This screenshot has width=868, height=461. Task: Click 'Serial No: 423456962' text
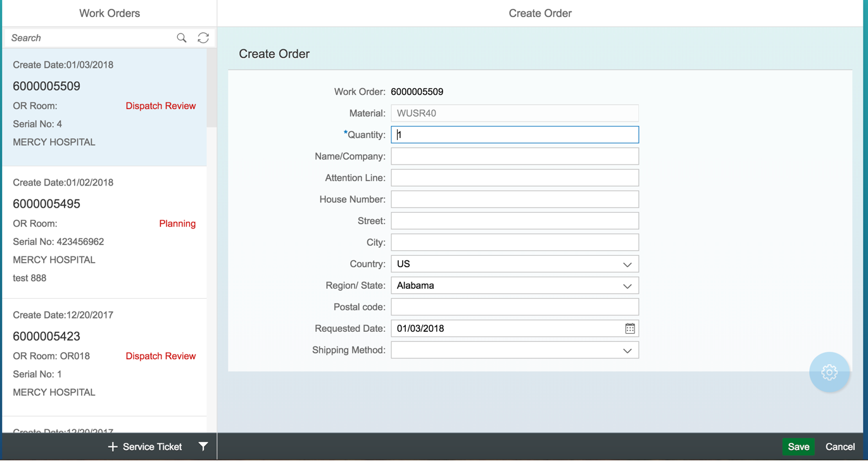tap(58, 242)
